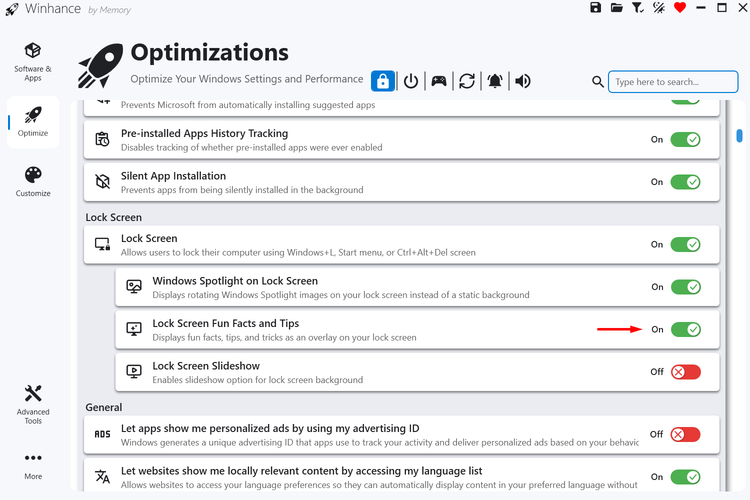Screen dimensions: 750x500
Task: Enable personalized ads advertising ID toggle
Action: click(x=685, y=434)
